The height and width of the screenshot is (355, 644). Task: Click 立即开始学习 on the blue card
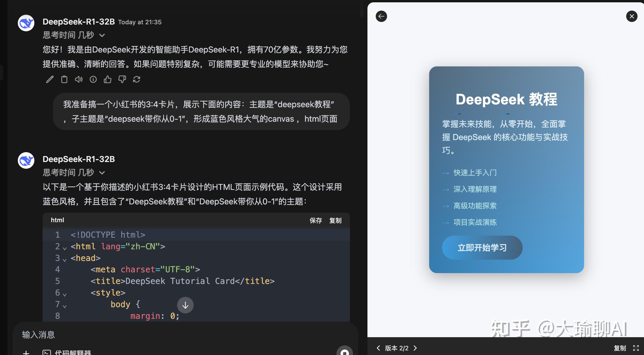[x=482, y=247]
